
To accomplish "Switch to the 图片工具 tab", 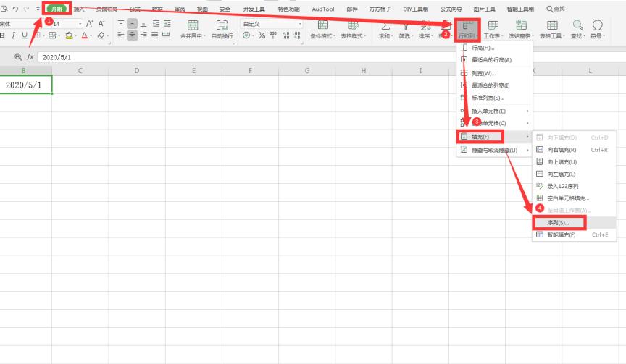I will click(x=484, y=9).
